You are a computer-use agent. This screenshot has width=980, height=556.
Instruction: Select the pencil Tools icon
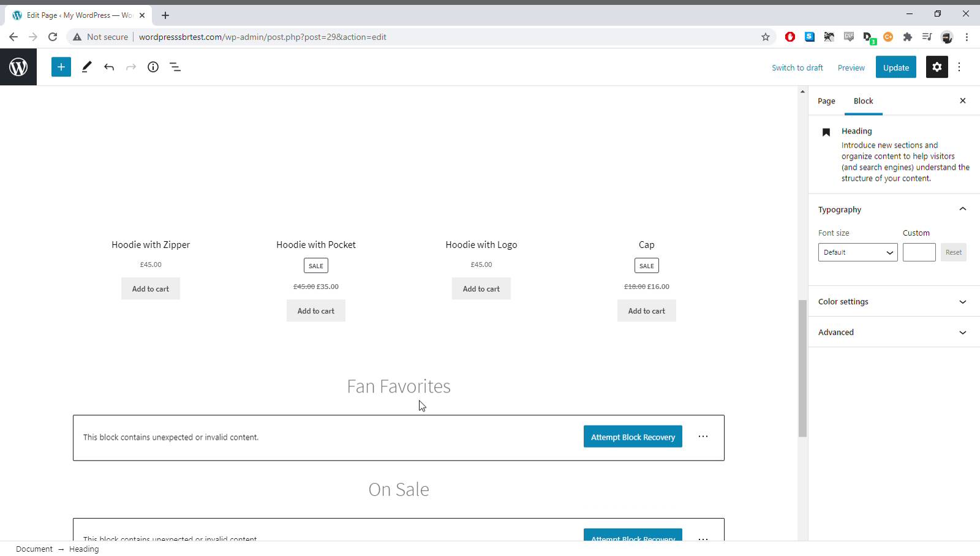(x=86, y=67)
